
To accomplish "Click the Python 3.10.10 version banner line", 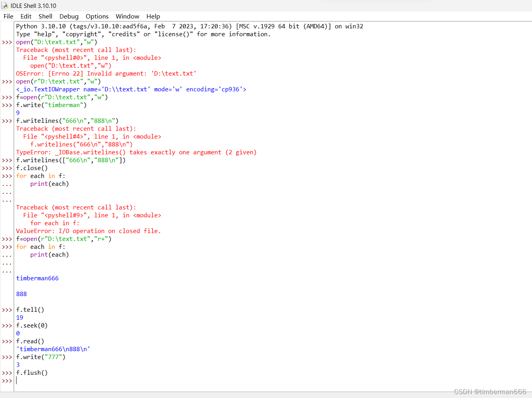I will 189,26.
